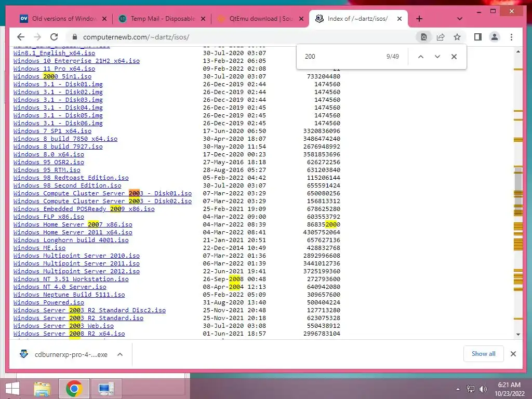Reload the current page
532x399 pixels.
click(x=54, y=37)
